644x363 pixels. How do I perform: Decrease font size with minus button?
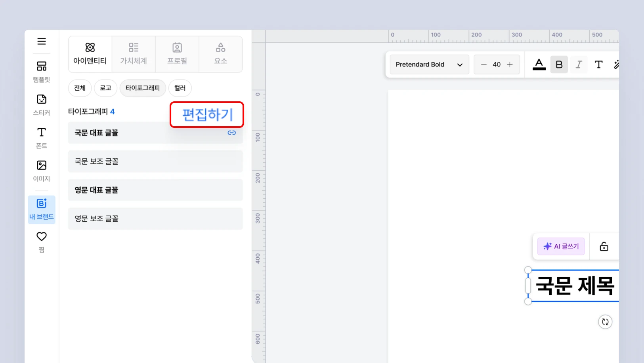[x=483, y=65]
